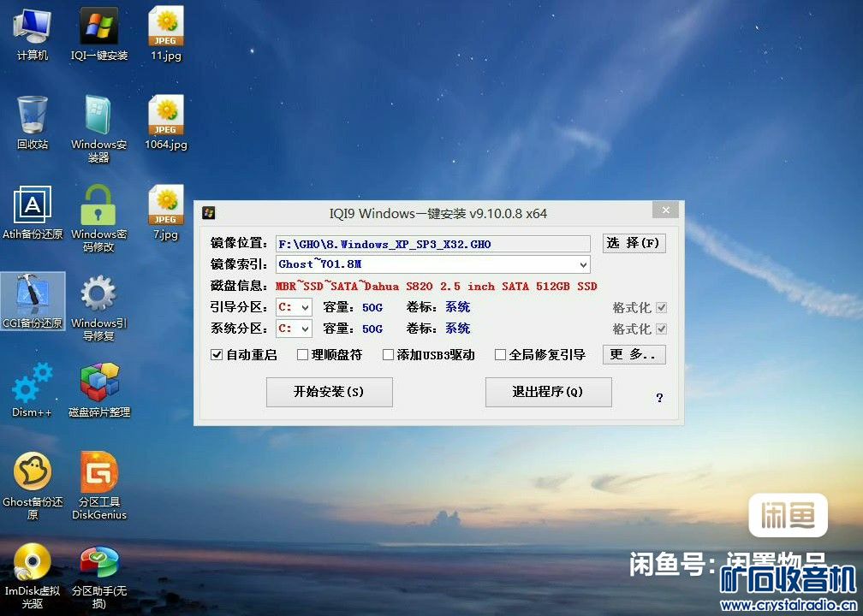This screenshot has height=616, width=863.
Task: Launch Windows安装器 desktop icon
Action: coord(99,130)
